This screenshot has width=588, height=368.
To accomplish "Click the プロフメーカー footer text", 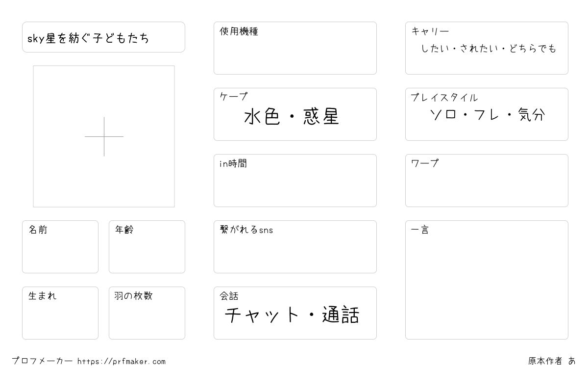I will click(42, 361).
